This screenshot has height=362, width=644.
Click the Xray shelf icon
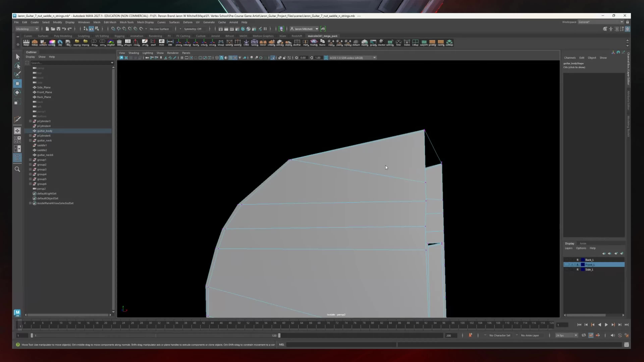click(94, 42)
